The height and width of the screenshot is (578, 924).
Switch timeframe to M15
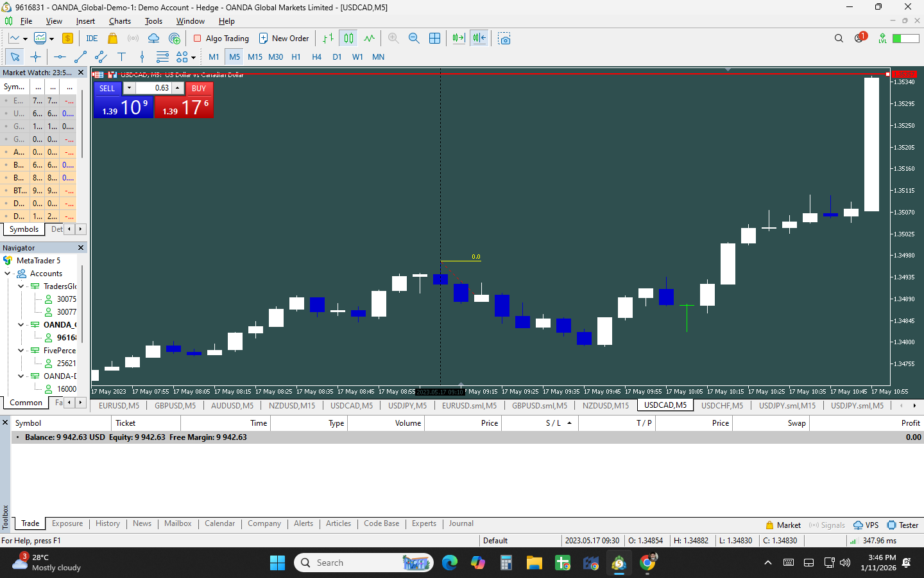coord(255,57)
